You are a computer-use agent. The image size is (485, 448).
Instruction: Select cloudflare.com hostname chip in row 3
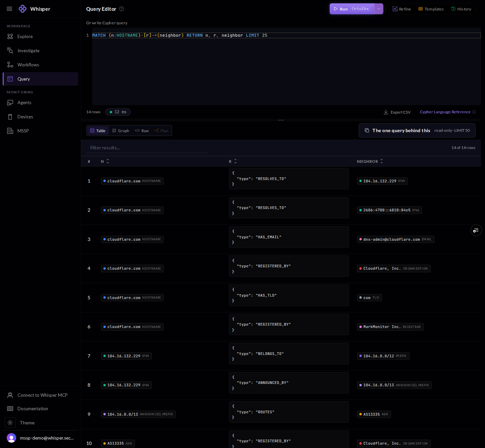pos(132,239)
